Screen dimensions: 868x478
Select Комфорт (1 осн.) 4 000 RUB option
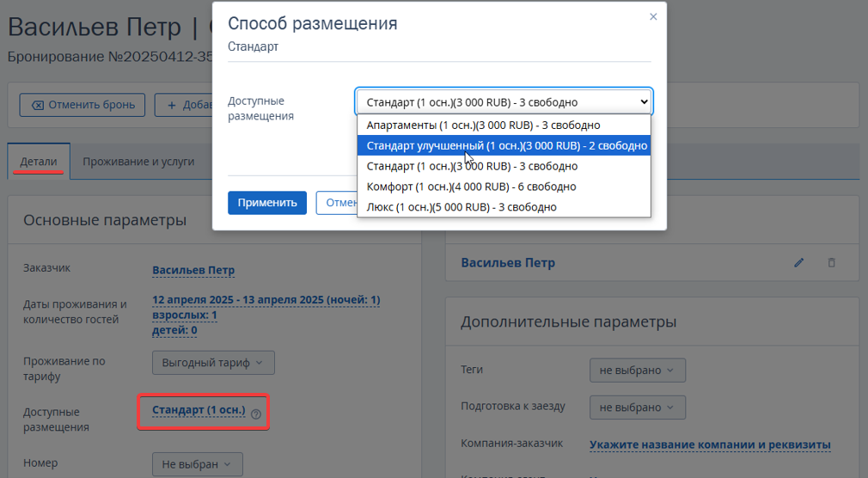(x=504, y=187)
